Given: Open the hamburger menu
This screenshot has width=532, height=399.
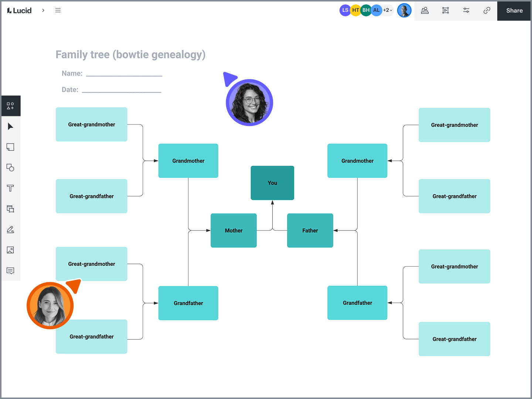Looking at the screenshot, I should point(58,10).
